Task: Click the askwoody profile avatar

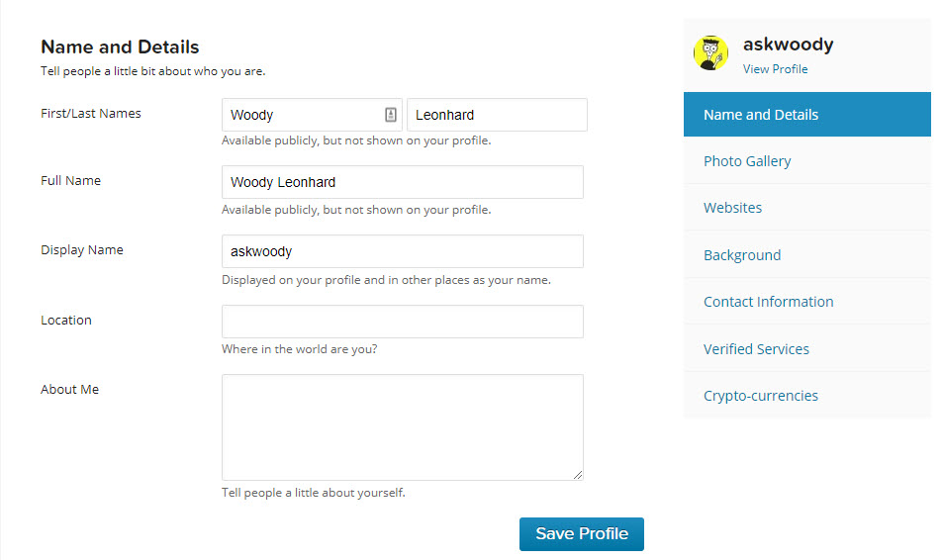Action: tap(710, 53)
